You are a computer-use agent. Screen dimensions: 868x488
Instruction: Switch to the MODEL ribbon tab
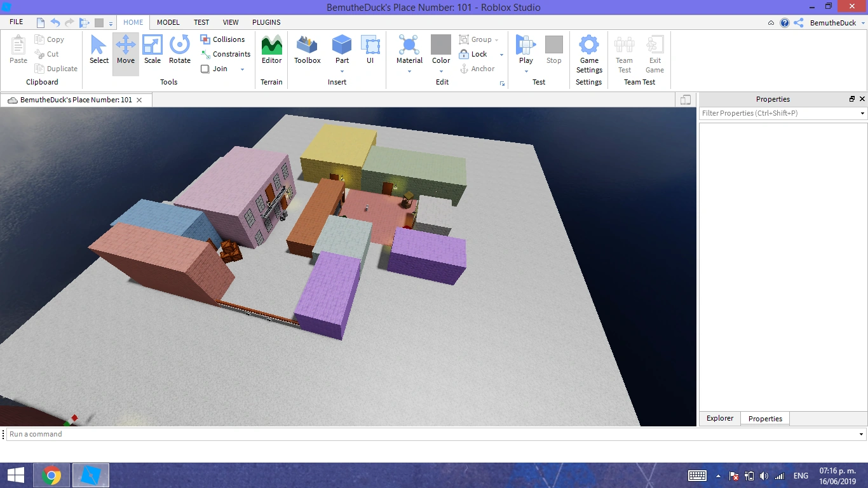tap(168, 22)
